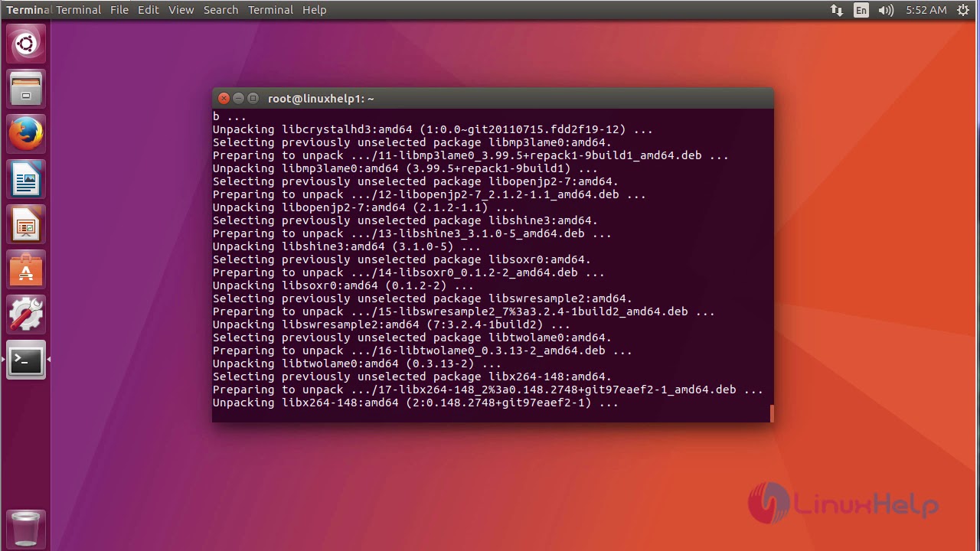Open the Trash in the dock
Image resolution: width=980 pixels, height=551 pixels.
click(x=26, y=528)
